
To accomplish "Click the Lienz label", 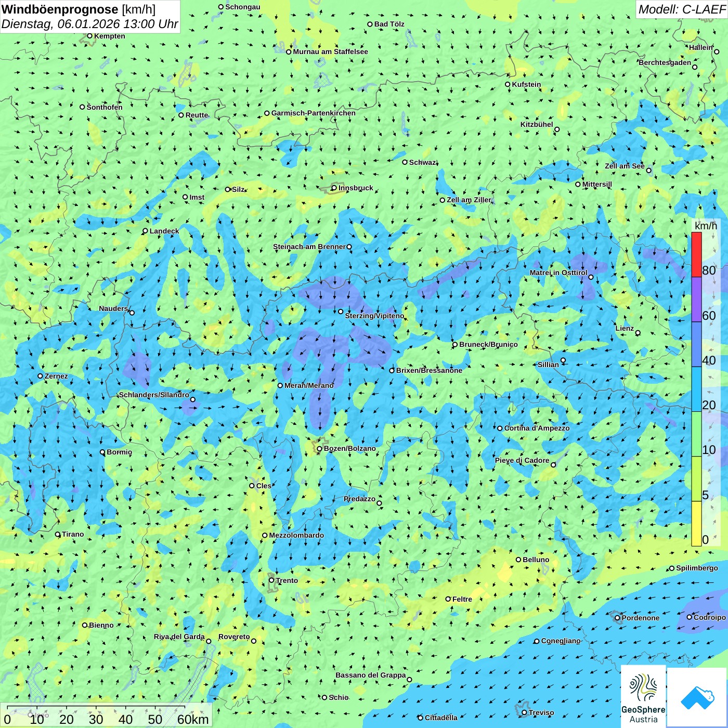I will pos(625,328).
